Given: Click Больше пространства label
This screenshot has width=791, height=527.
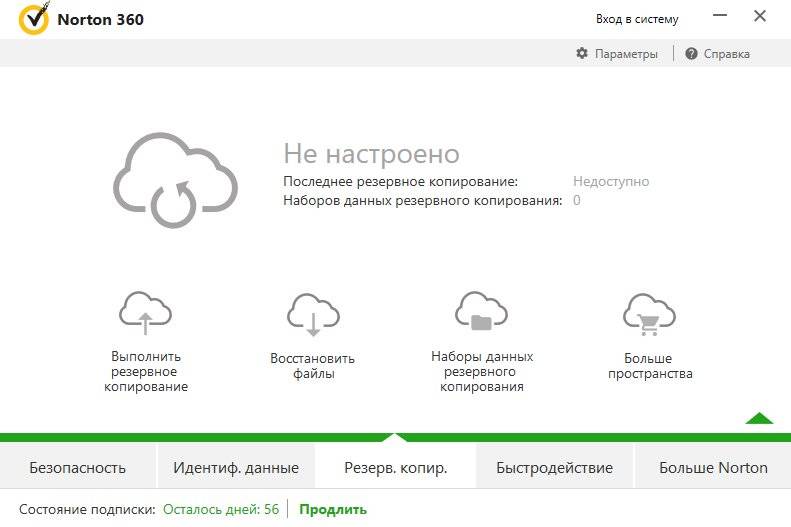Looking at the screenshot, I should tap(650, 366).
